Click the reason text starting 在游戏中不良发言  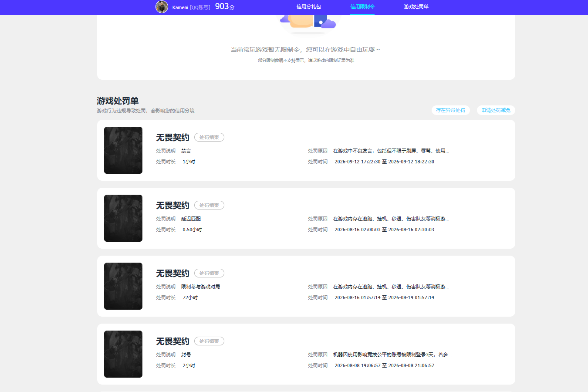(x=391, y=151)
